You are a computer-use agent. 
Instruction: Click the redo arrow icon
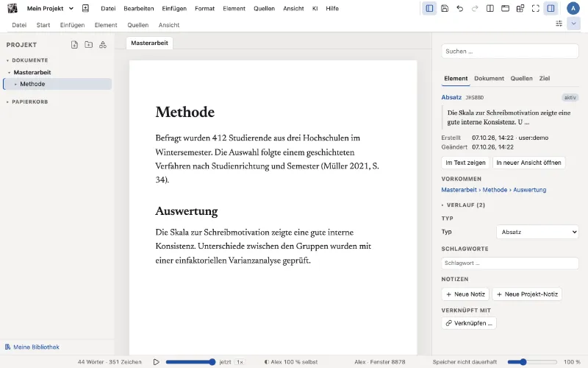click(x=475, y=8)
